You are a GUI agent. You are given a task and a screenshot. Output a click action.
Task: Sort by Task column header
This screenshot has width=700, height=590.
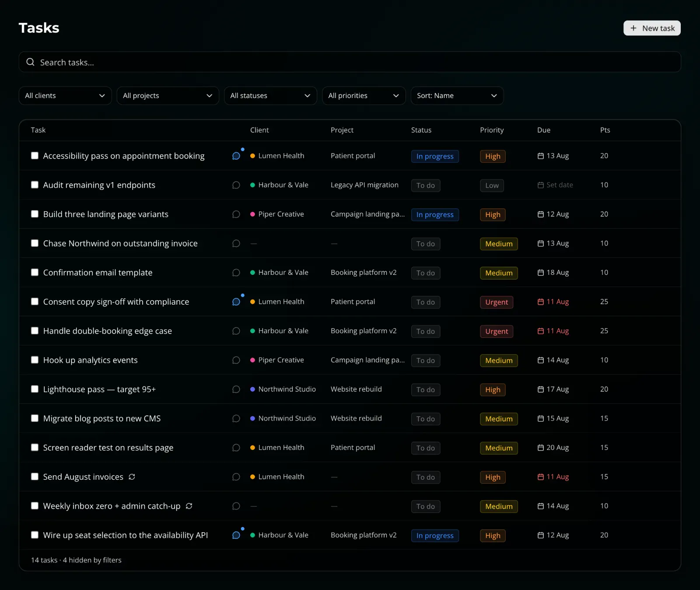tap(38, 130)
